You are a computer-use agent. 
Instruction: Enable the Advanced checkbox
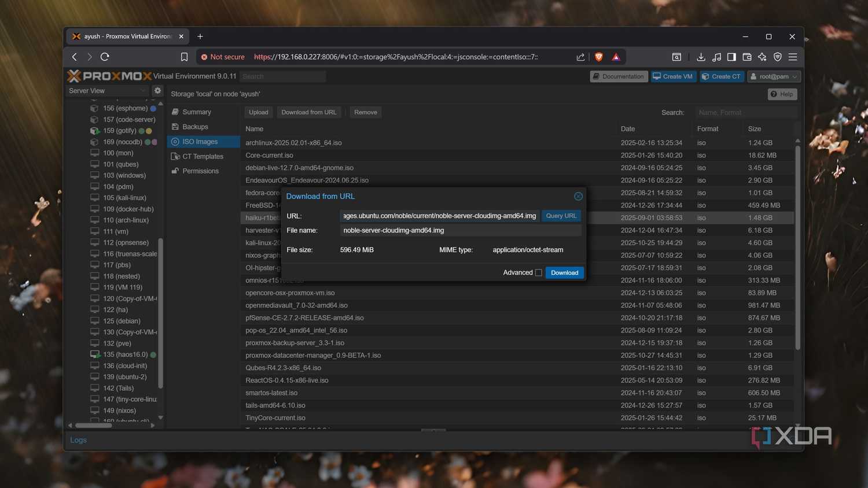tap(539, 273)
